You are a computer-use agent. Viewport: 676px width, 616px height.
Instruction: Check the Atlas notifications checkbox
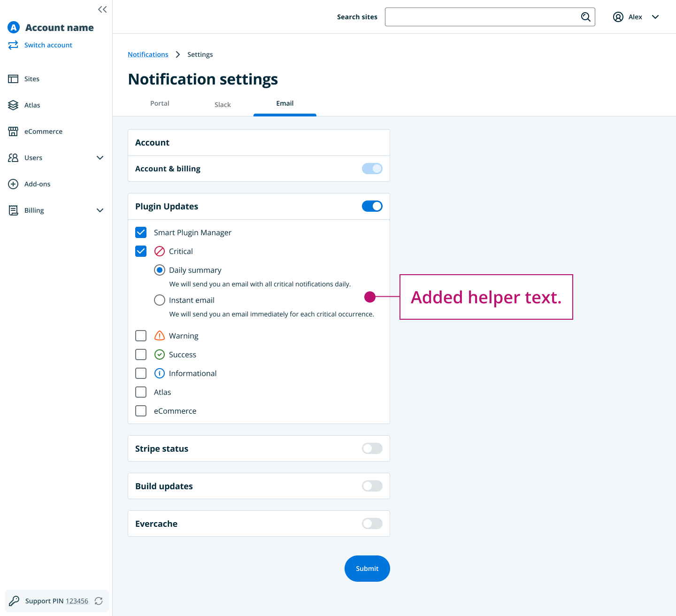pyautogui.click(x=141, y=392)
